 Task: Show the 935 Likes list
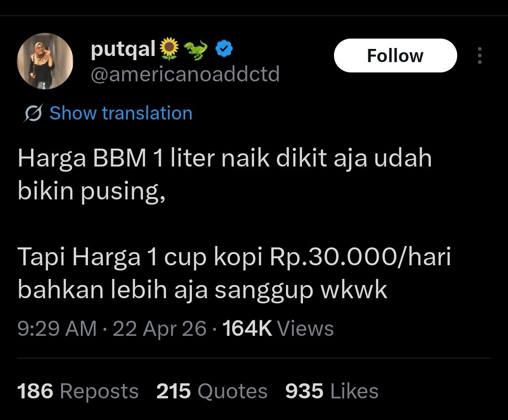point(332,391)
